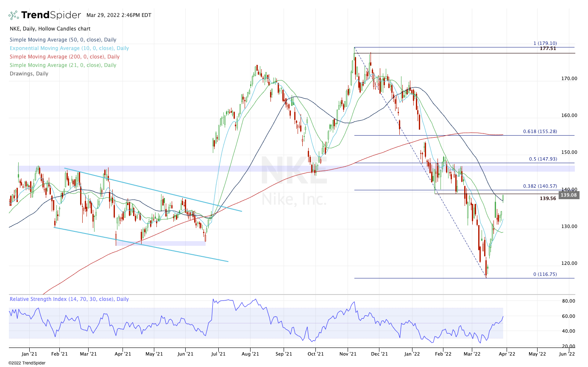This screenshot has height=367, width=588.
Task: Click Mar '22 on the date axis
Action: (x=471, y=353)
